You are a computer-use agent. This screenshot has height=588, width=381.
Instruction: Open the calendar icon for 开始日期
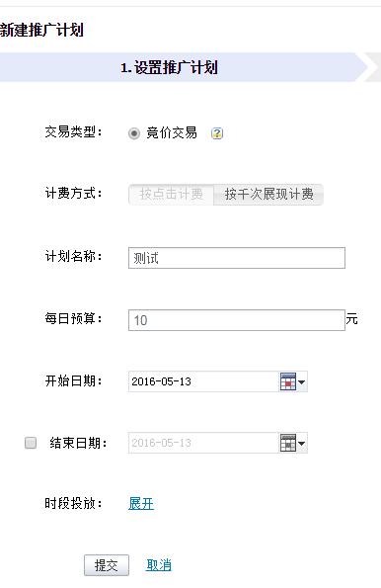pos(287,381)
